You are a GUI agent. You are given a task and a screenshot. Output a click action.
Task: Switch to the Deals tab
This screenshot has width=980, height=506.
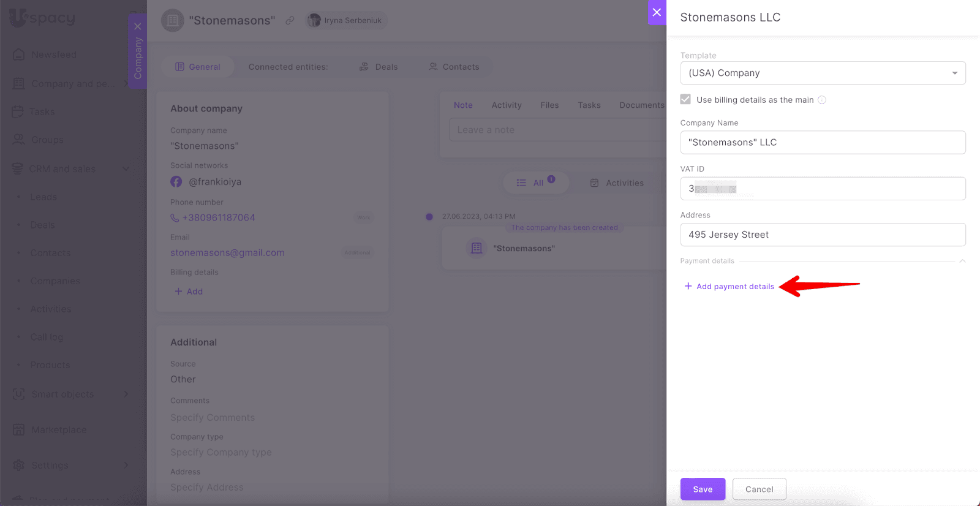click(379, 67)
